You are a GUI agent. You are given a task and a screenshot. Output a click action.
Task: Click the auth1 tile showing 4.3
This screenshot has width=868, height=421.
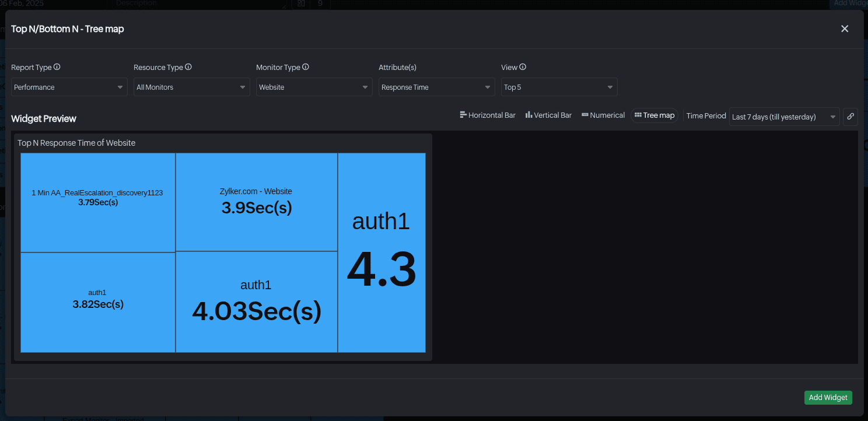[381, 253]
